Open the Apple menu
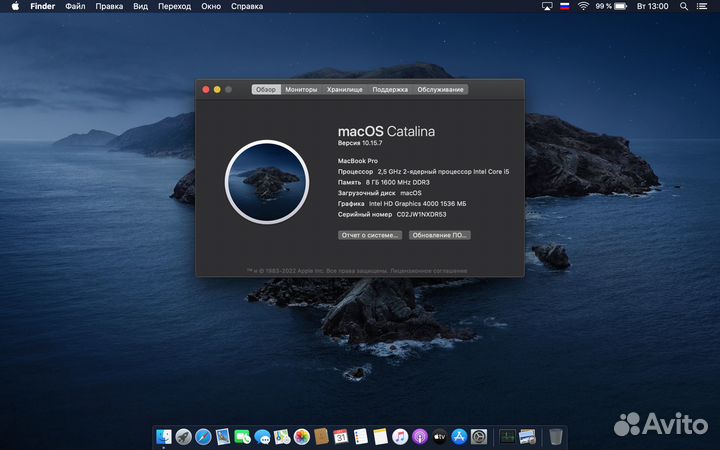 [15, 6]
